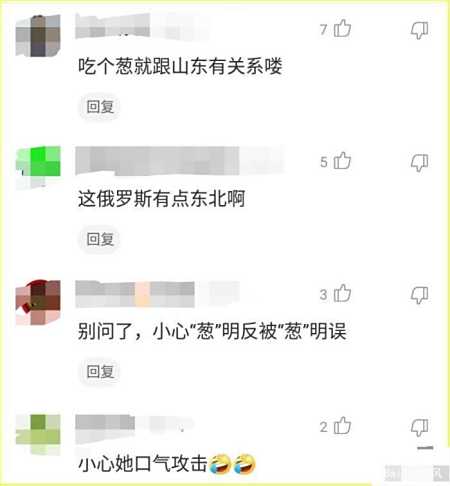Select the comment text 这俄罗斯有点东北啊
The image size is (450, 486).
click(162, 198)
